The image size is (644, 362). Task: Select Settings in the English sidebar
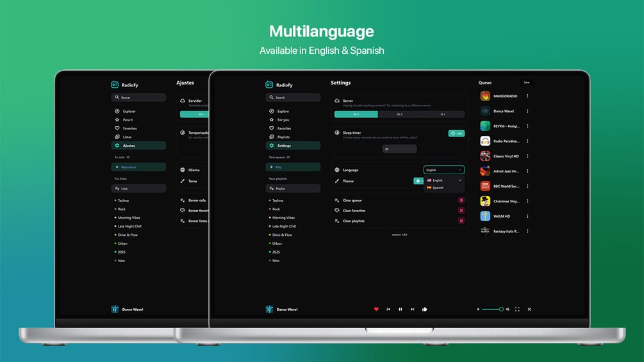293,145
